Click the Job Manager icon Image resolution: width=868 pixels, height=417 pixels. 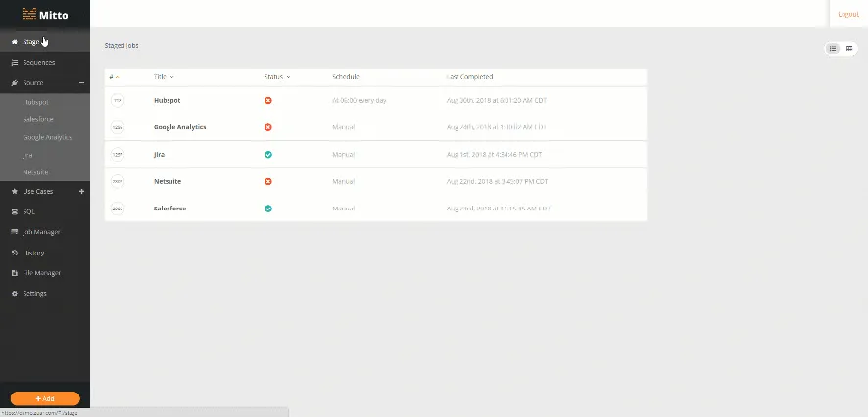[15, 232]
